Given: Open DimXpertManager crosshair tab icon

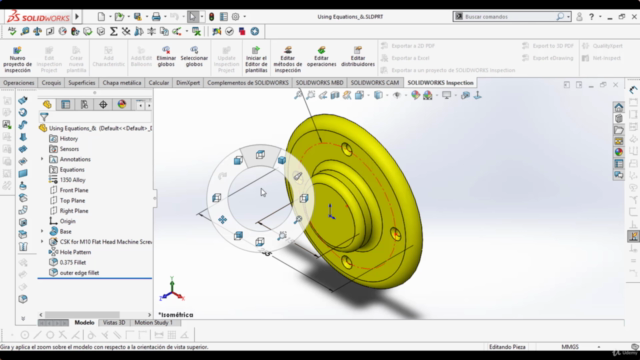Looking at the screenshot, I should [x=103, y=104].
